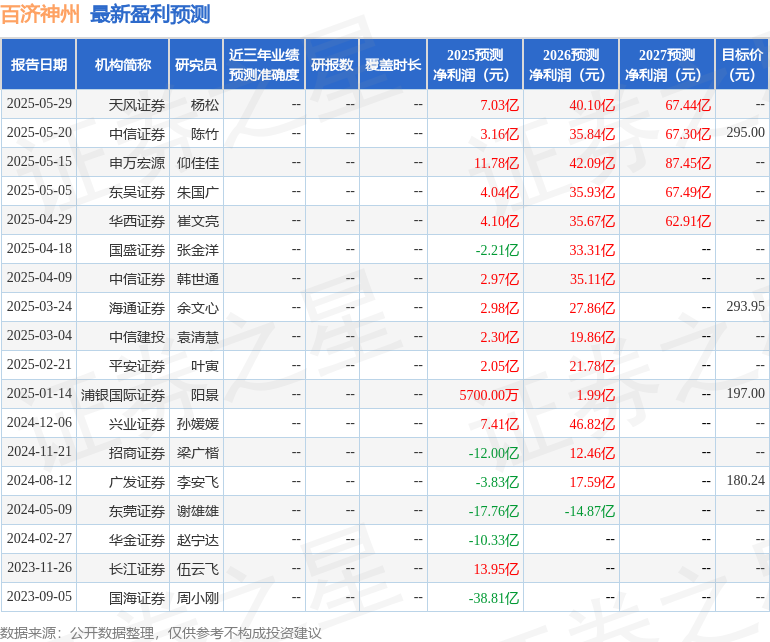The width and height of the screenshot is (770, 642).
Task: Click the 2025预测净利润 column header
Action: tap(475, 64)
